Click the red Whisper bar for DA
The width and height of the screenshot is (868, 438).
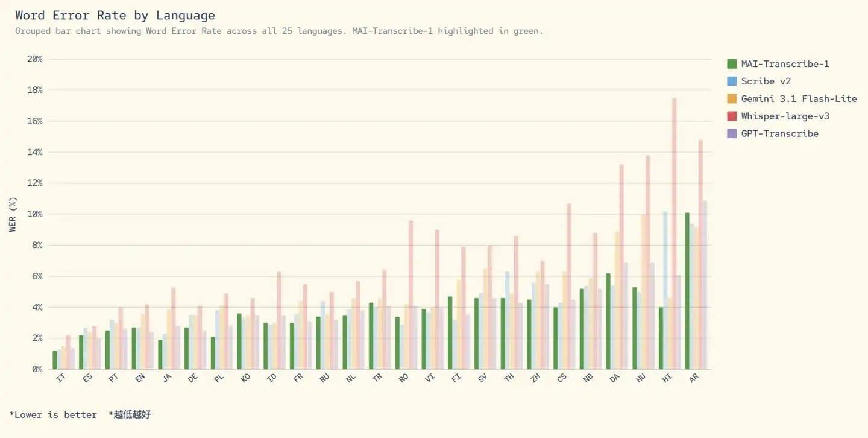621,267
